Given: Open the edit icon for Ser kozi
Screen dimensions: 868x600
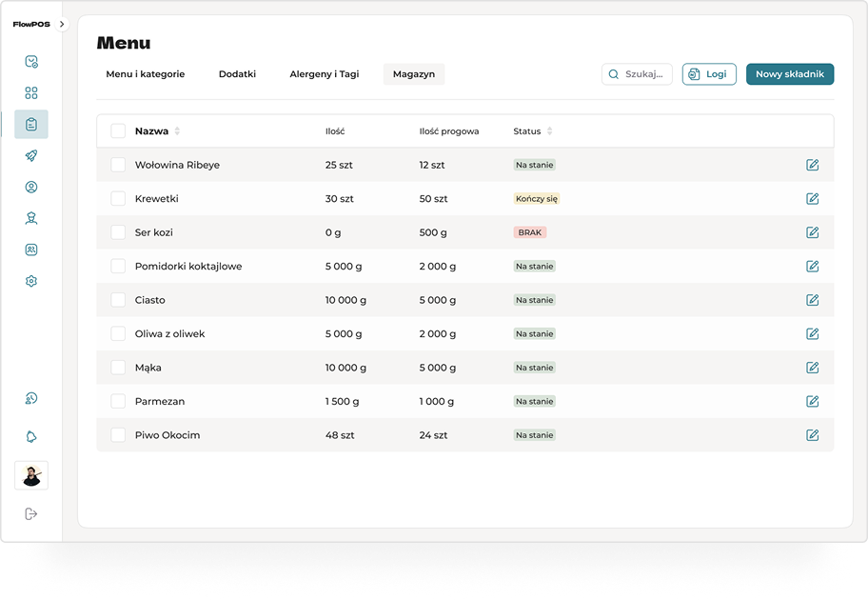Looking at the screenshot, I should click(812, 232).
